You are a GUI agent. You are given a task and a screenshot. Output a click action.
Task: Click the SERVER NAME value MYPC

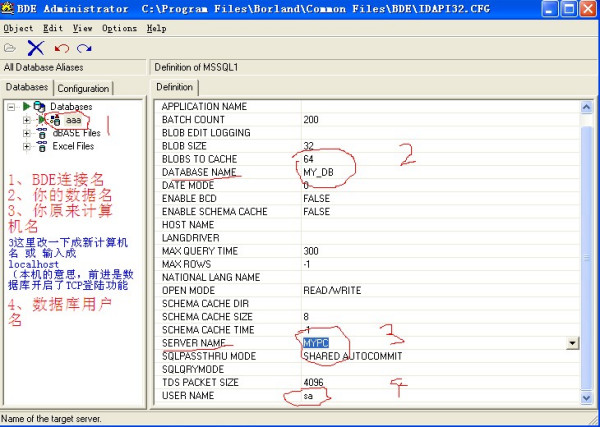[x=316, y=343]
